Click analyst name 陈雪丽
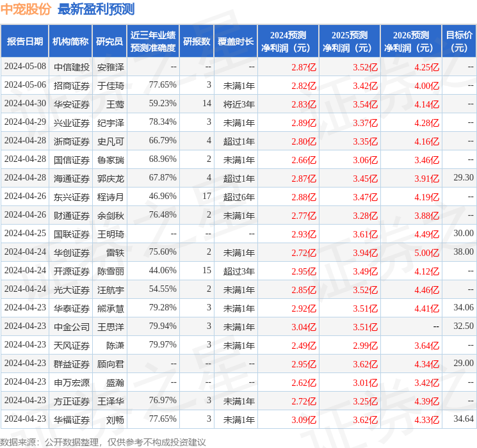This screenshot has height=448, width=477. [x=111, y=271]
